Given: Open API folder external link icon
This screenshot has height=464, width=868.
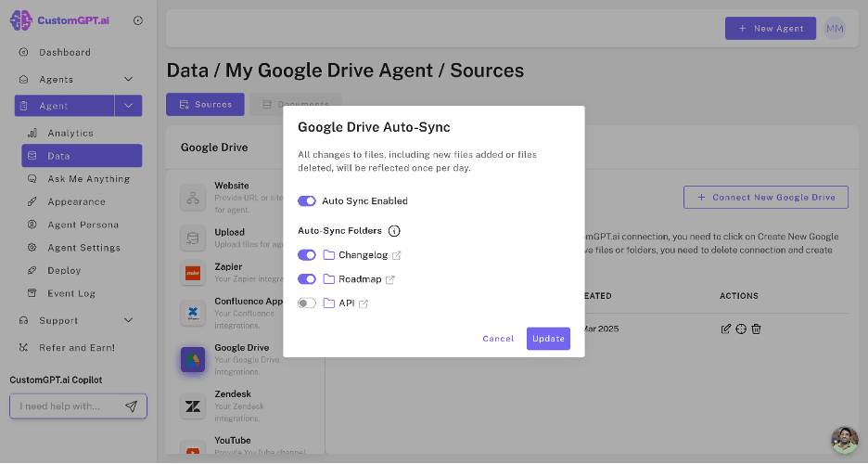Looking at the screenshot, I should pyautogui.click(x=364, y=303).
